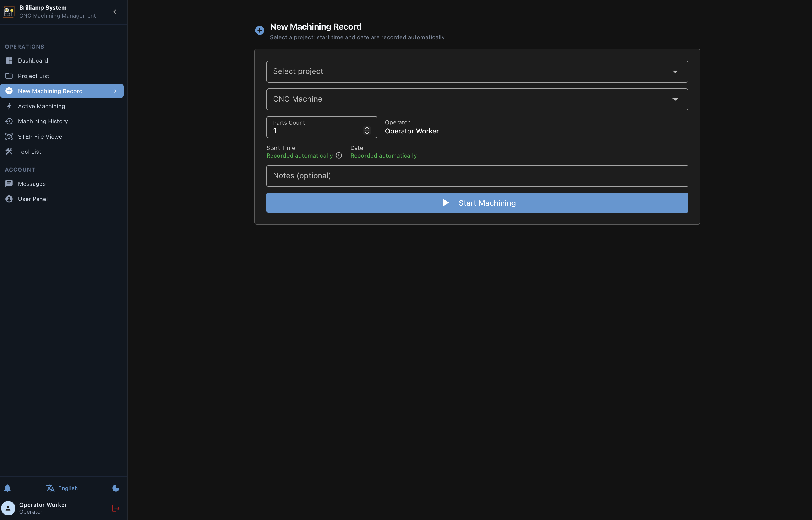This screenshot has height=520, width=812.
Task: Open Active Machining page
Action: pos(62,106)
